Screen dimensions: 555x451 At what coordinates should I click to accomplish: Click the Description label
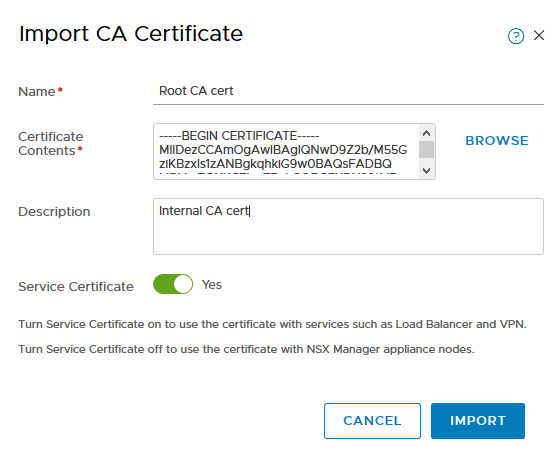(x=54, y=212)
